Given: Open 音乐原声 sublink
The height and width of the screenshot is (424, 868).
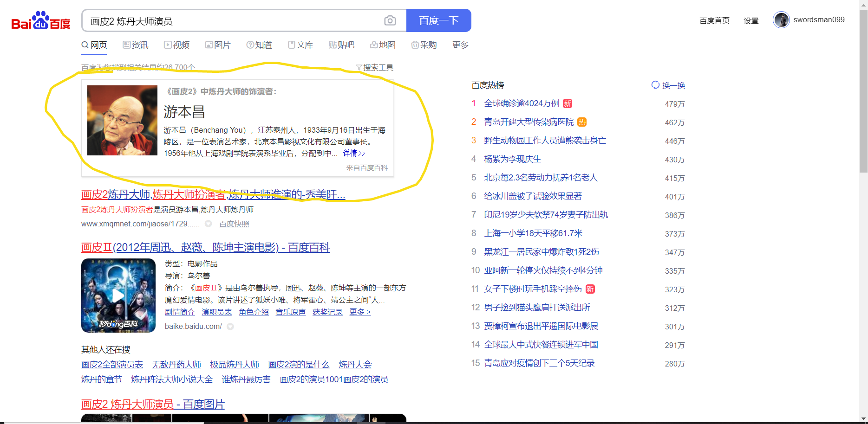Looking at the screenshot, I should coord(290,312).
